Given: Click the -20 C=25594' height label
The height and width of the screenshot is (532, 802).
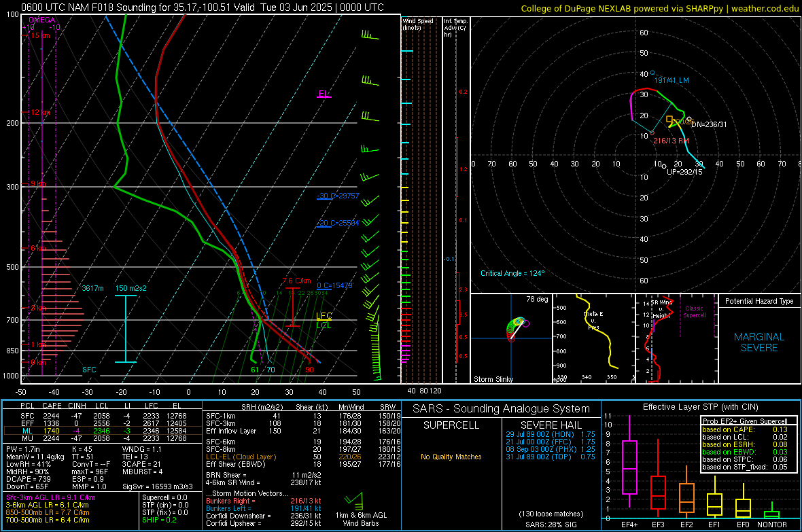Looking at the screenshot, I should click(x=338, y=223).
